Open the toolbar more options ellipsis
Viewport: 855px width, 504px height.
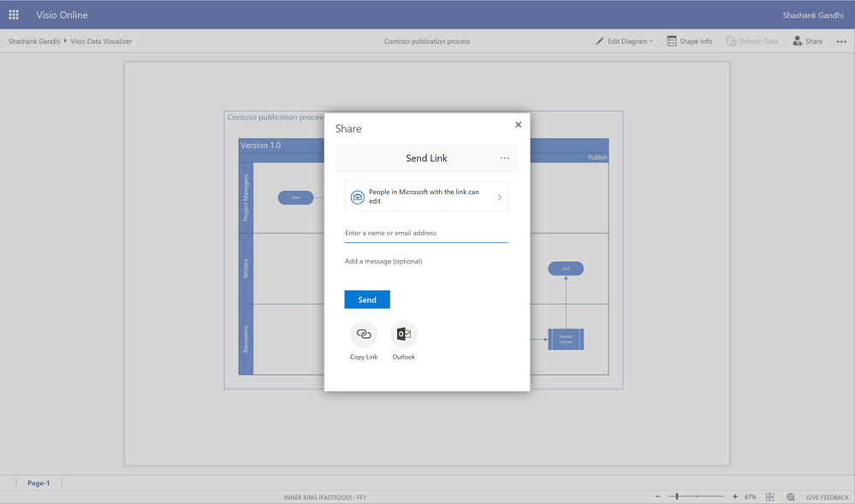coord(841,41)
